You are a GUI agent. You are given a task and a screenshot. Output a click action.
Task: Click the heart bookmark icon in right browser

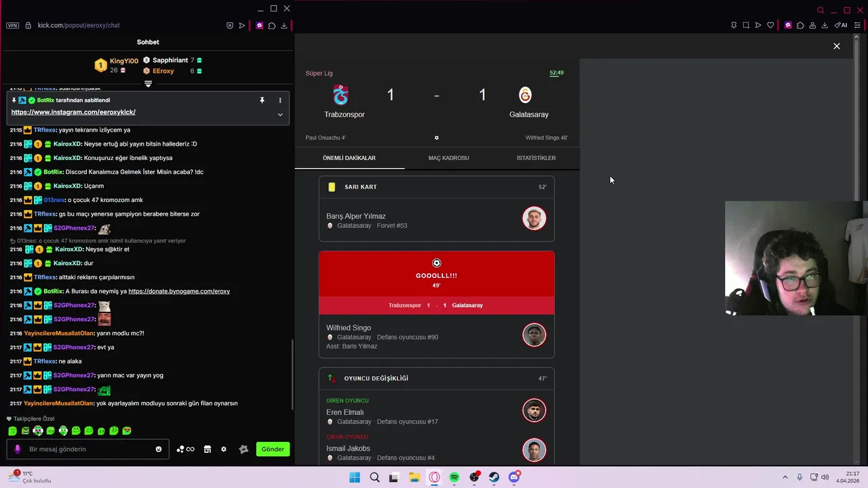click(x=770, y=25)
